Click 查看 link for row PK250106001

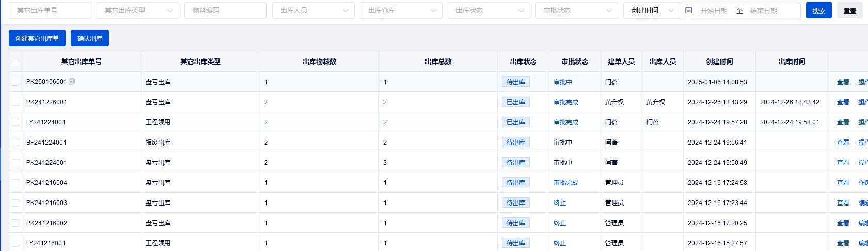tap(843, 82)
